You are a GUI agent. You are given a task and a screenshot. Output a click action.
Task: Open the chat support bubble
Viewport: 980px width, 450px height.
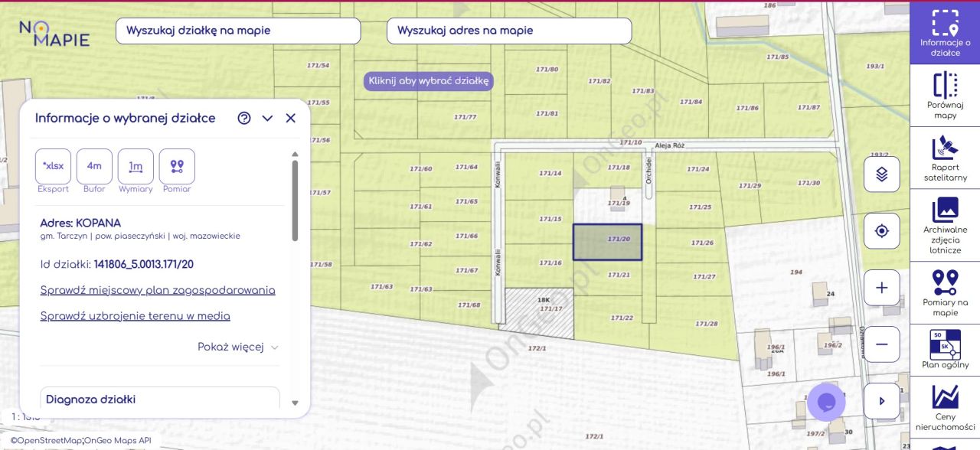(826, 402)
